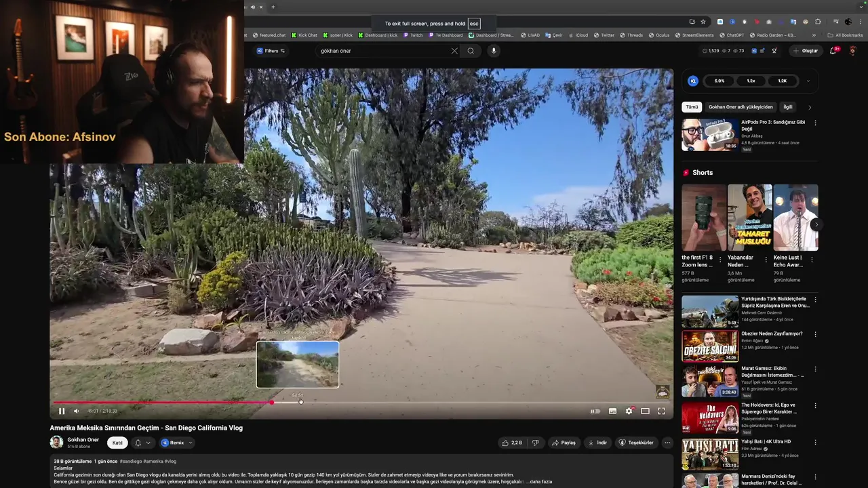Open the StreamElements bookmark
868x488 pixels.
[694, 35]
